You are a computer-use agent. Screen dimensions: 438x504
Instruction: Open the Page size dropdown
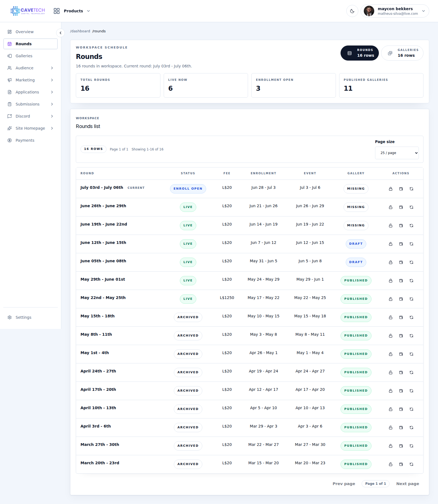tap(397, 153)
